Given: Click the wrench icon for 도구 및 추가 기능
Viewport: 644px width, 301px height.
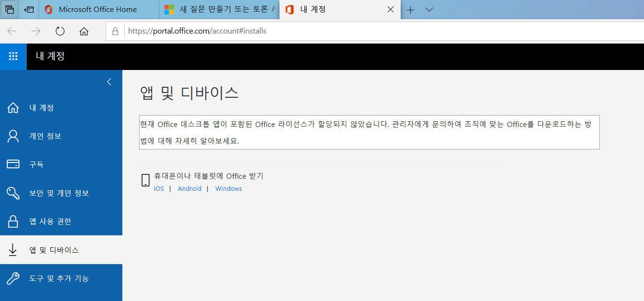Looking at the screenshot, I should pos(13,278).
